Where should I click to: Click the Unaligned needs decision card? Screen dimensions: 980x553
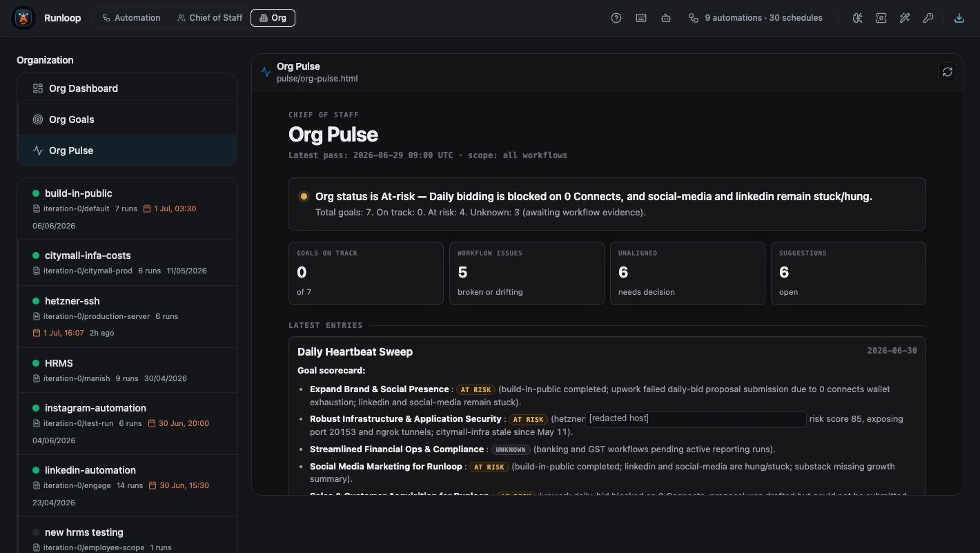687,273
